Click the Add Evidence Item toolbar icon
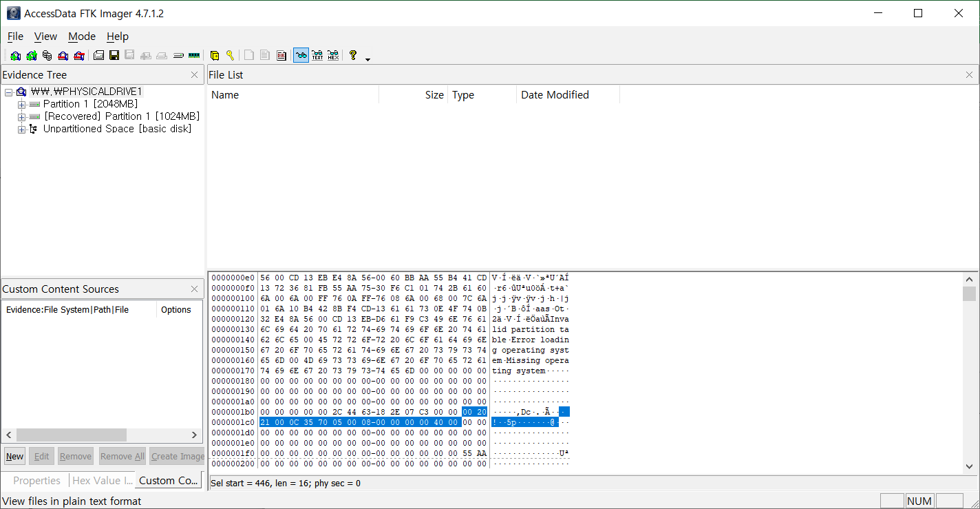 pos(15,56)
